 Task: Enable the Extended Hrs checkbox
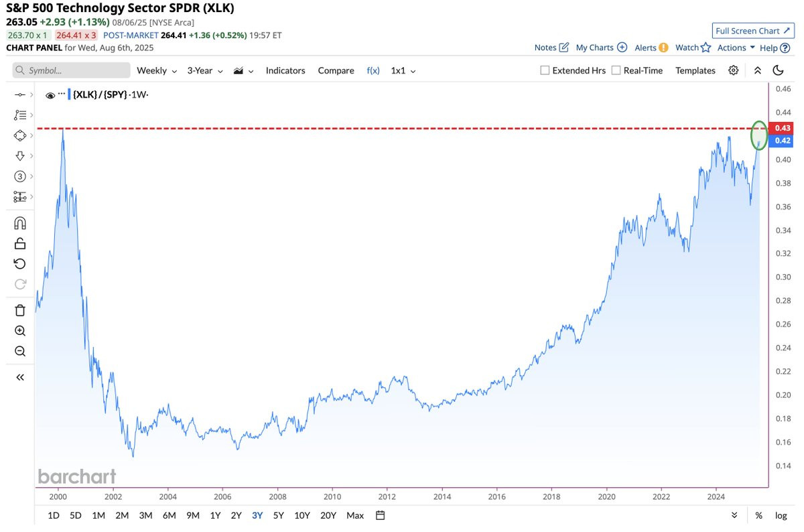pos(545,70)
